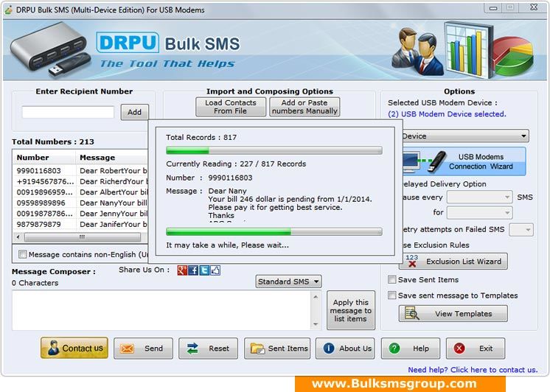550x392 pixels.
Task: Click the (2) USB Modem Device selected text
Action: coord(447,114)
